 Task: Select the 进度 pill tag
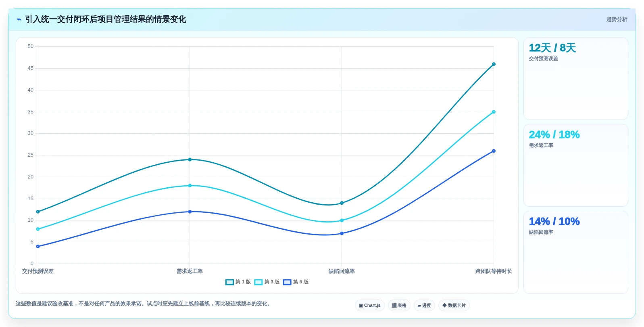click(424, 305)
